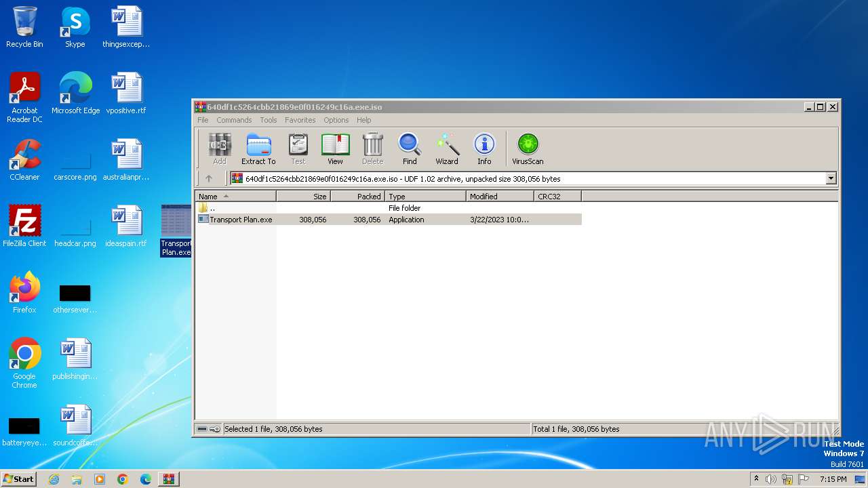Select Transport Plan.exe on the desktop
868x488 pixels.
(x=176, y=230)
